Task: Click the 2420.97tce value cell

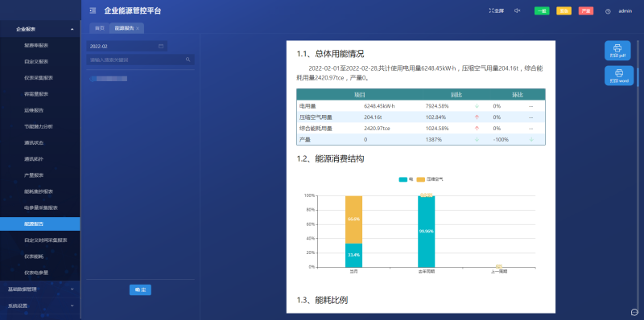Action: [x=377, y=128]
